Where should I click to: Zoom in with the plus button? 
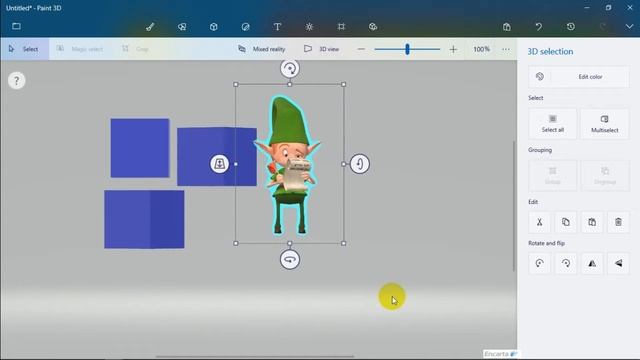[453, 49]
